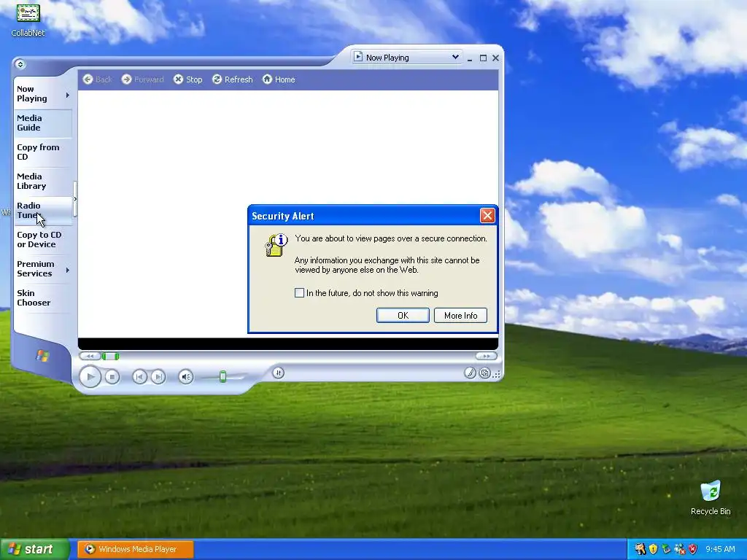Open the Media Guide tab
The height and width of the screenshot is (560, 747).
click(42, 122)
